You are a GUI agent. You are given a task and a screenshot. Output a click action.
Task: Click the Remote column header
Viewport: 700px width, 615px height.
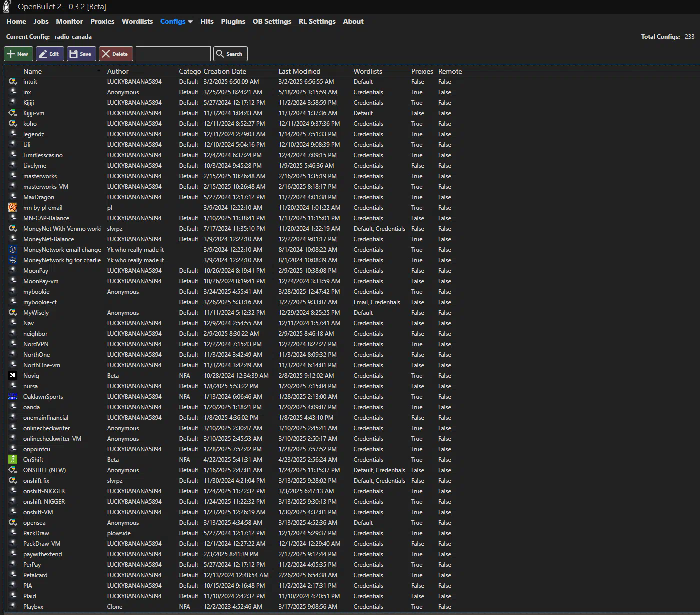tap(450, 71)
